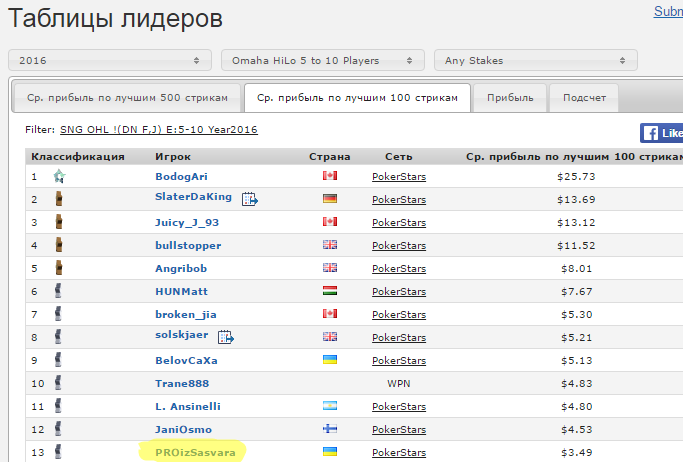Click PokerStars network link in BodogAri row
The image size is (683, 462).
(399, 176)
